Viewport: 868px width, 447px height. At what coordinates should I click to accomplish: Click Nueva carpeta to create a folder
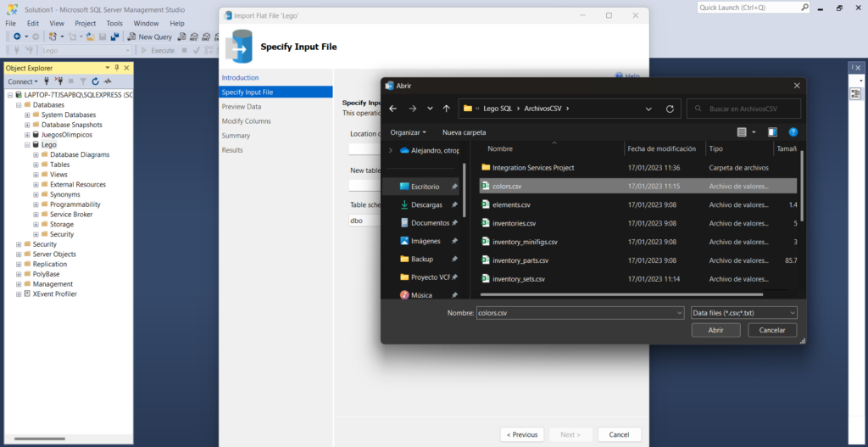click(x=465, y=132)
